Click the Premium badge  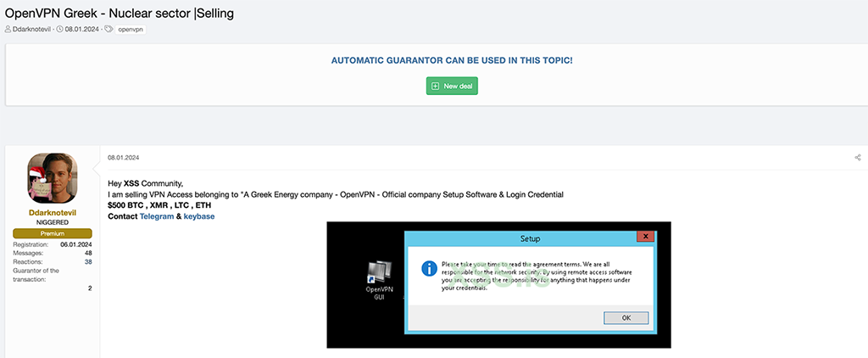coord(53,234)
